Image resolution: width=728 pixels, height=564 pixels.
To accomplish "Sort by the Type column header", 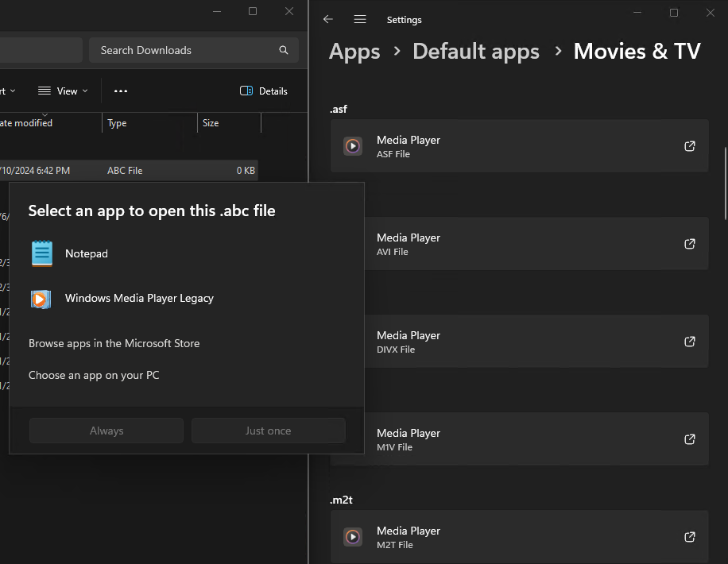I will click(x=149, y=123).
